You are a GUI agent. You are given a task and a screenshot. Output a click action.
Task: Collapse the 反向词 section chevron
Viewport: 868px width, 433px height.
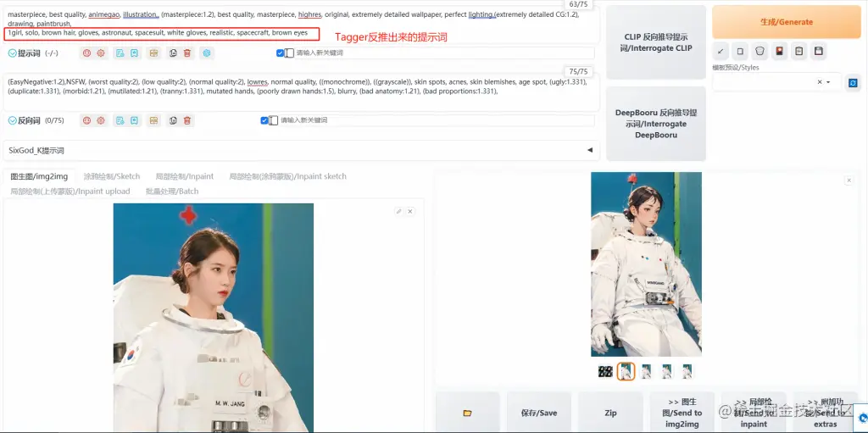(12, 120)
